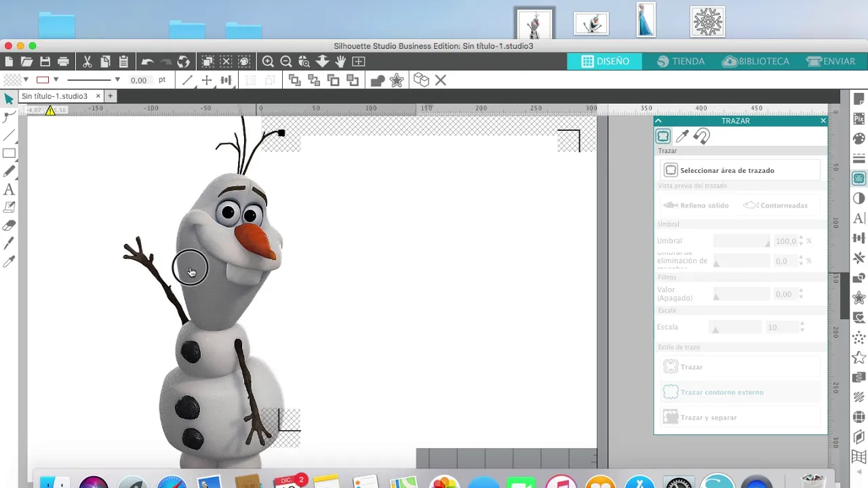Viewport: 868px width, 488px height.
Task: Click Trazar contorno externo
Action: pyautogui.click(x=739, y=392)
